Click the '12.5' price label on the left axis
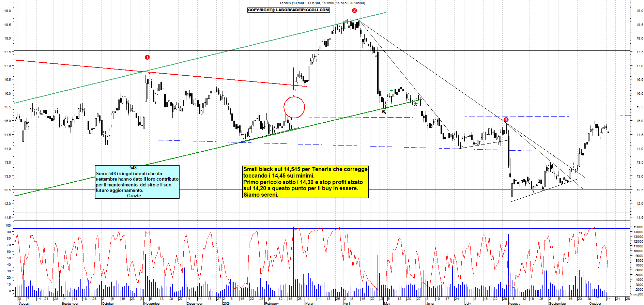Image resolution: width=644 pixels, height=305 pixels. pyautogui.click(x=7, y=190)
